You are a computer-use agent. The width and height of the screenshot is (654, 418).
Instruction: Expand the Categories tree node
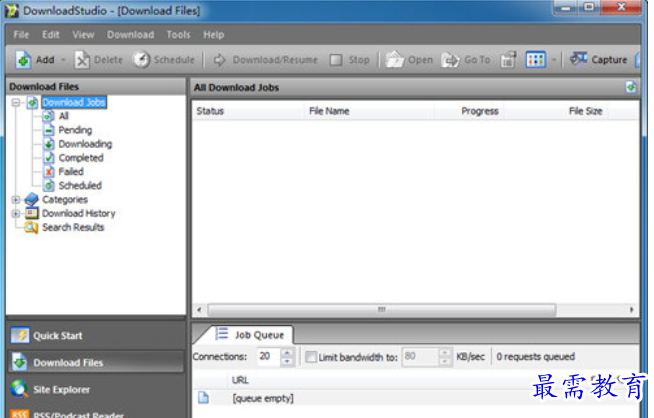pos(16,199)
